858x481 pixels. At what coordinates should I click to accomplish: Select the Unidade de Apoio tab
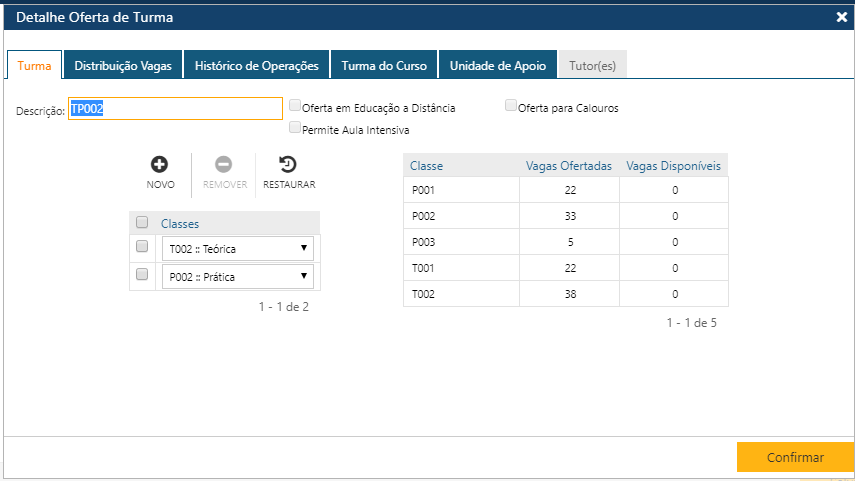498,66
